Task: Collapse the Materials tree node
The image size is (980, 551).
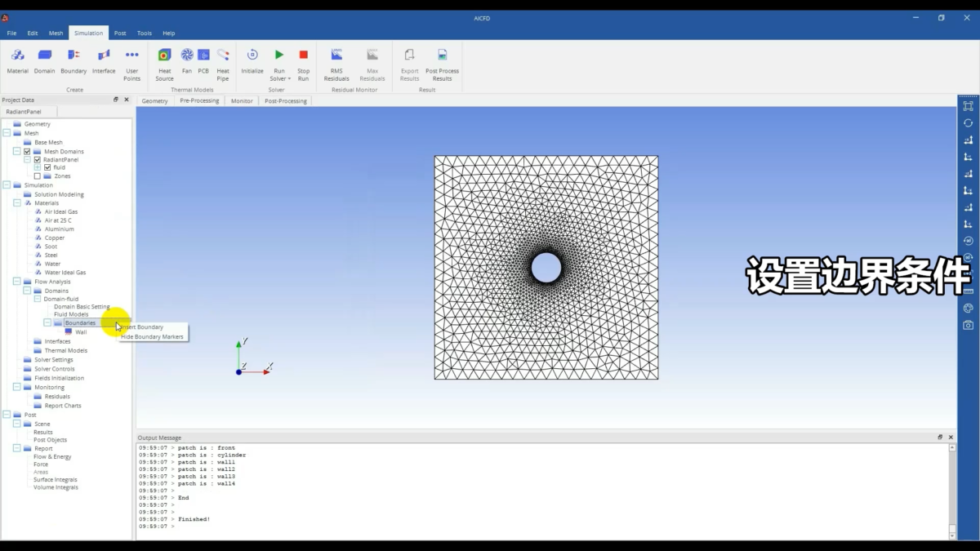Action: click(17, 202)
